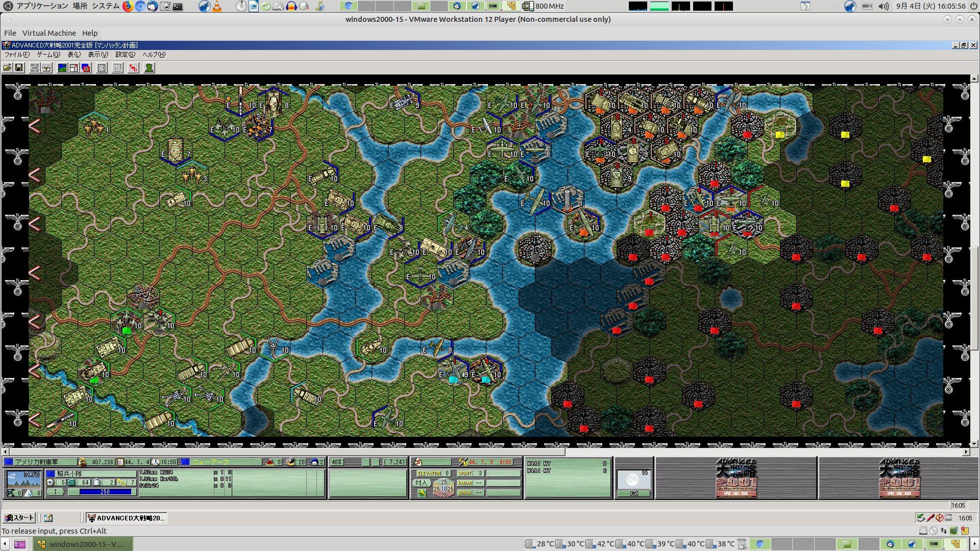This screenshot has width=980, height=551.
Task: Click the calendar icon next to 44. 7. 4
Action: coord(120,462)
